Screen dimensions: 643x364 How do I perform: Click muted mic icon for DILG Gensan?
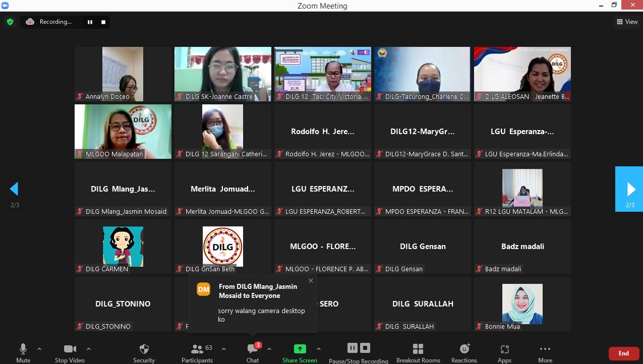point(379,269)
